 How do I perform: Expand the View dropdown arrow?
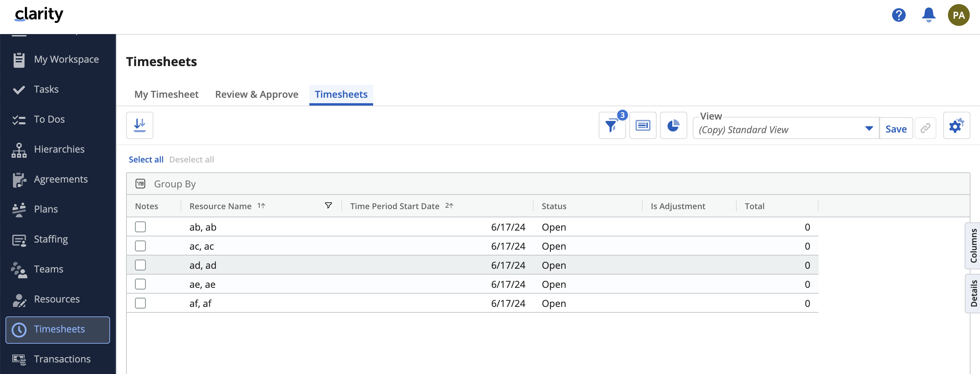coord(869,129)
